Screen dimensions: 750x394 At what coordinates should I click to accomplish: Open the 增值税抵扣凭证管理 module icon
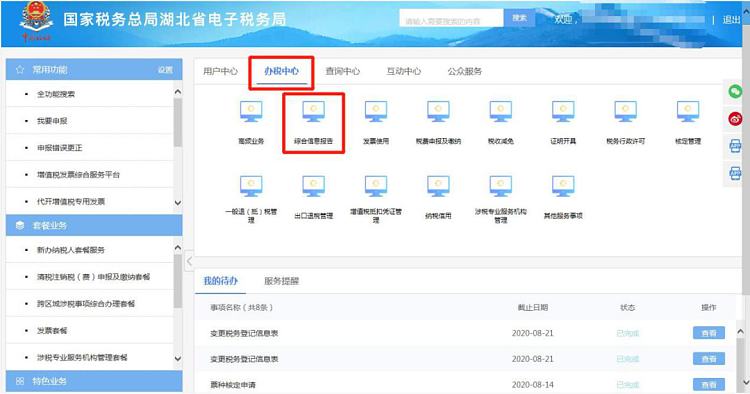click(376, 186)
